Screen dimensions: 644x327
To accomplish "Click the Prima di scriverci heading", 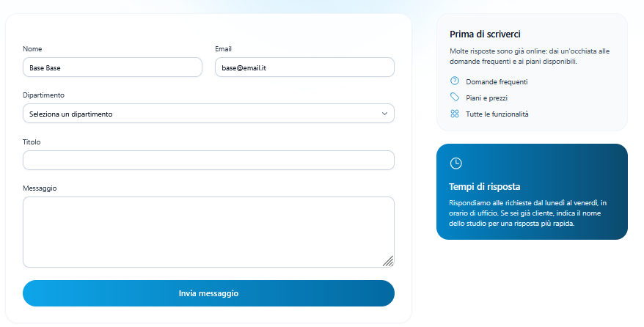I will [x=485, y=34].
